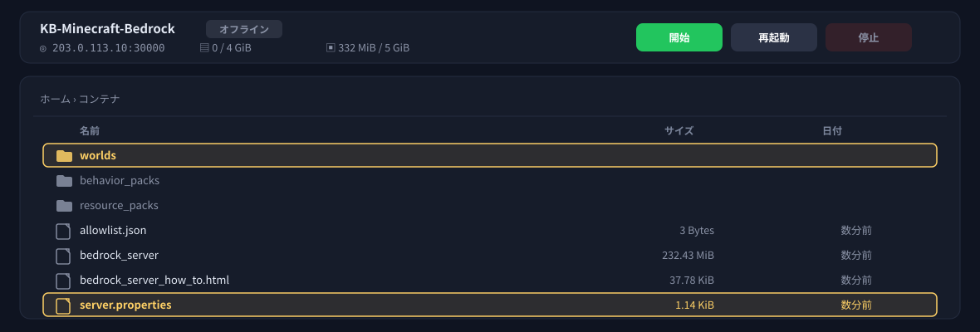Image resolution: width=980 pixels, height=332 pixels.
Task: Sort files by the 日付 column header
Action: pyautogui.click(x=832, y=131)
